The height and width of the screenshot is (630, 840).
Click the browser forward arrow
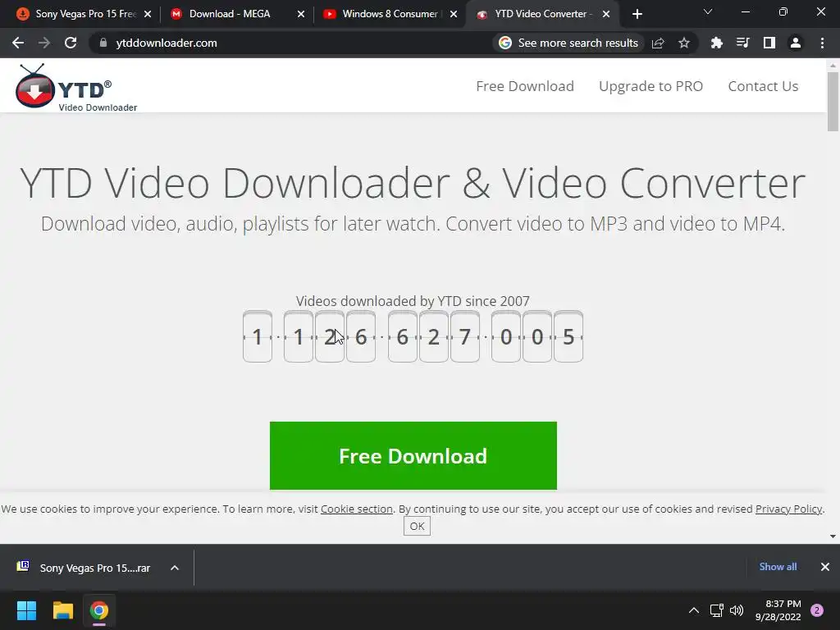44,43
